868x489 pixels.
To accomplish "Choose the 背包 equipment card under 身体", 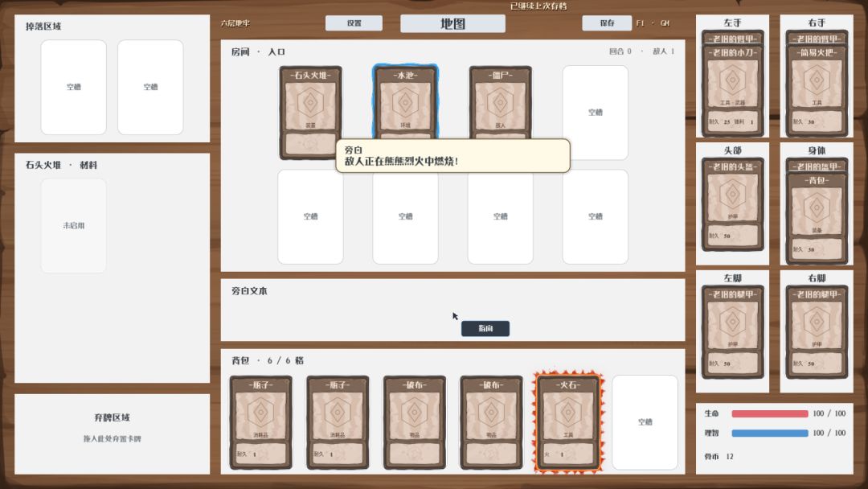I will click(817, 218).
